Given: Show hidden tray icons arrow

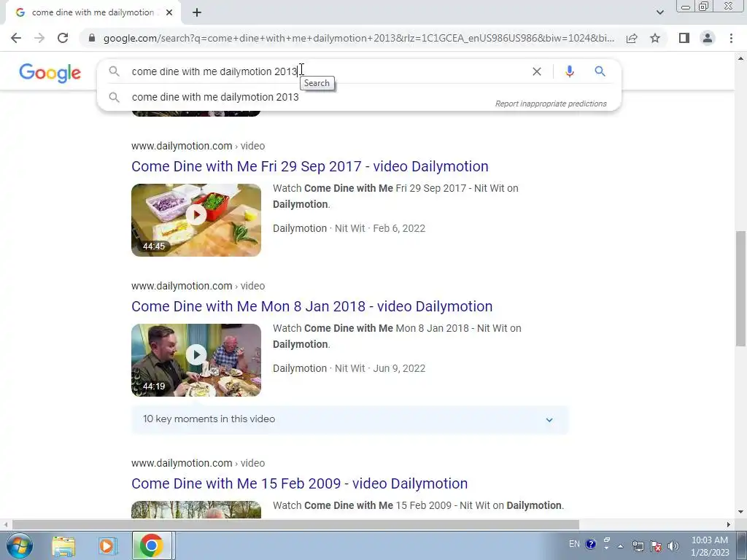Looking at the screenshot, I should coord(620,546).
